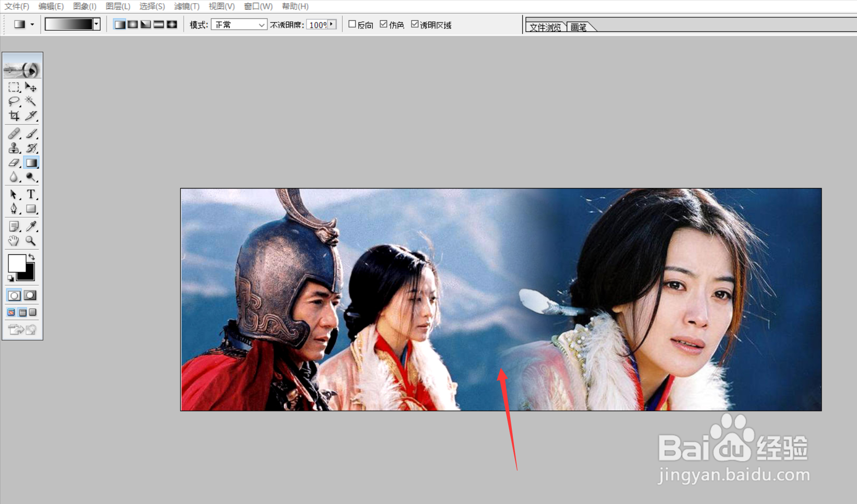The image size is (857, 504).
Task: Reset to default foreground and background colors
Action: tap(10, 278)
